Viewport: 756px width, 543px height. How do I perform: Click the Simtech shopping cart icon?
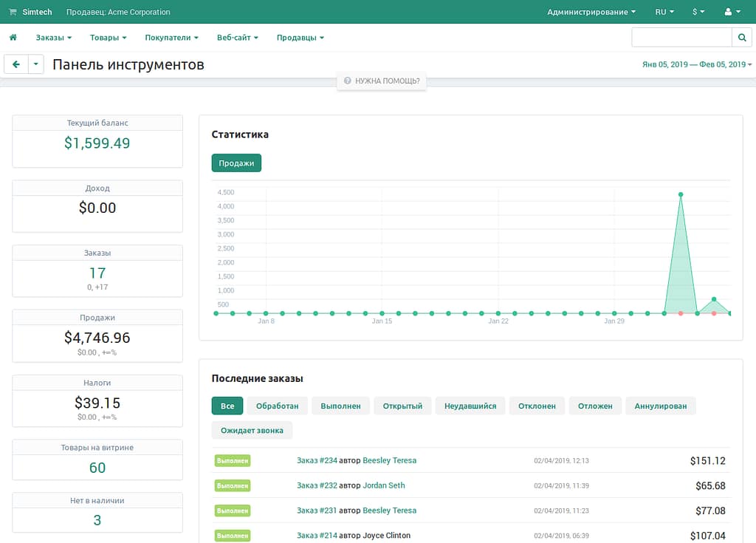[13, 13]
